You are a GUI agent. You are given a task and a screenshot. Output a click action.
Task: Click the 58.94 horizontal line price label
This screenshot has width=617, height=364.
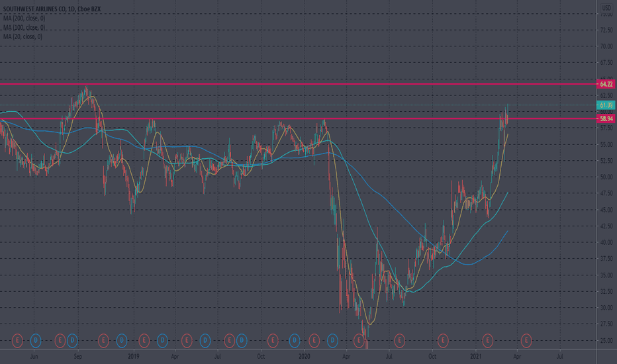(x=606, y=118)
